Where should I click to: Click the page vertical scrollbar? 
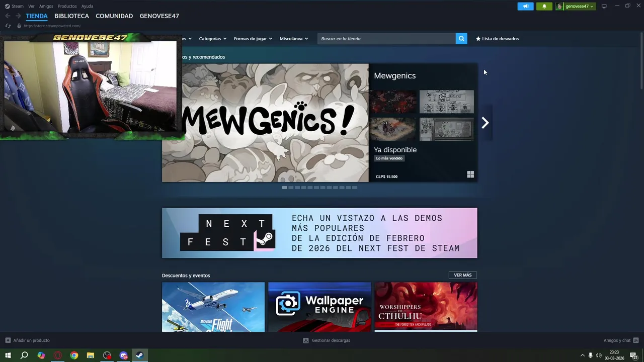click(641, 61)
